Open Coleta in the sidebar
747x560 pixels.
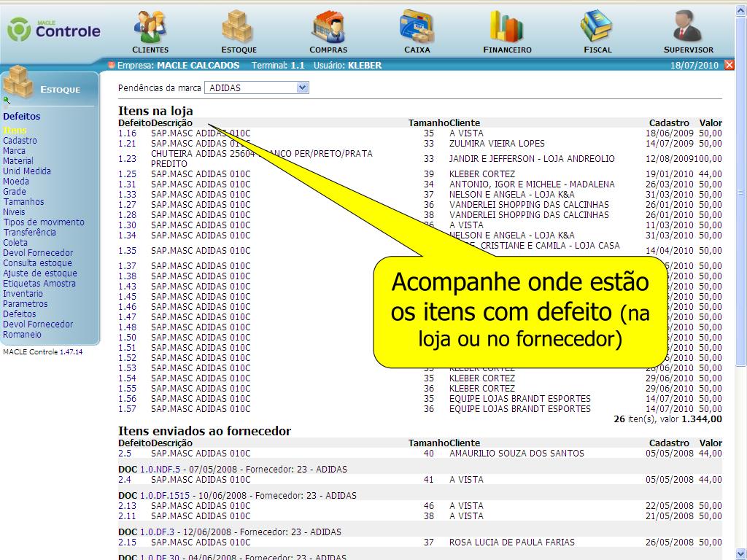pyautogui.click(x=15, y=242)
